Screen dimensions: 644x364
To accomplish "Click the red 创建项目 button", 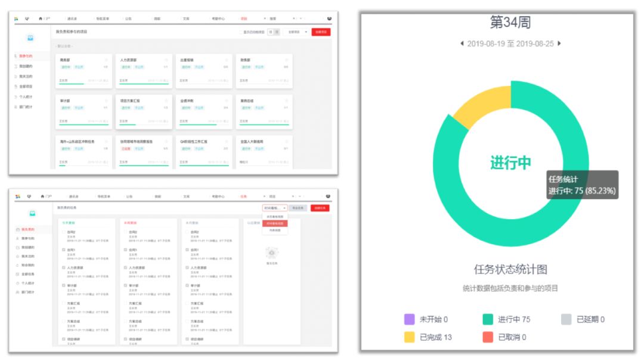I will [322, 32].
